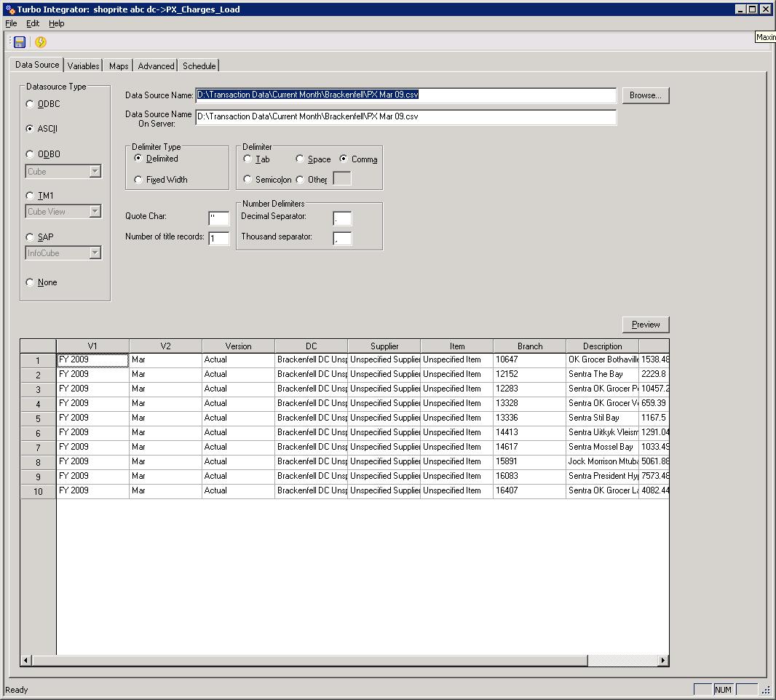Image resolution: width=776 pixels, height=700 pixels.
Task: Open the Cube View dropdown under TM1
Action: [95, 211]
